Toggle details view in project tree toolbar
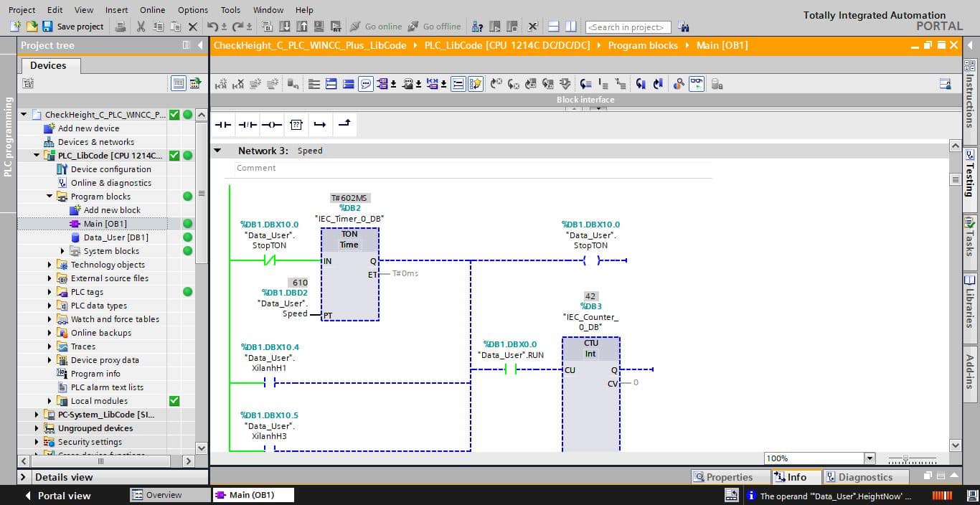Viewport: 980px width, 505px height. [x=179, y=83]
